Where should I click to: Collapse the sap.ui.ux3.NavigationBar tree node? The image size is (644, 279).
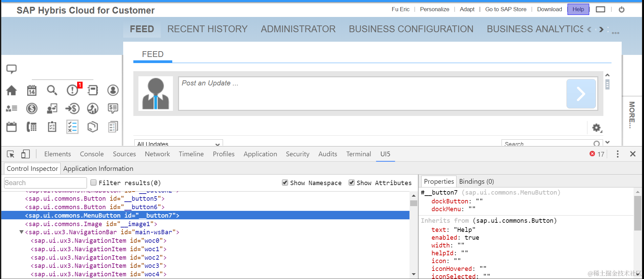(x=22, y=232)
